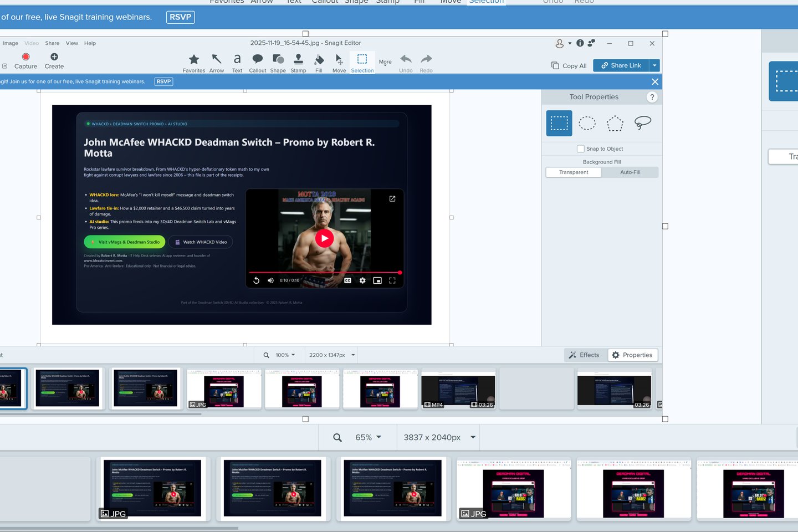The image size is (798, 532).
Task: Click the video fullscreen icon
Action: [x=392, y=280]
